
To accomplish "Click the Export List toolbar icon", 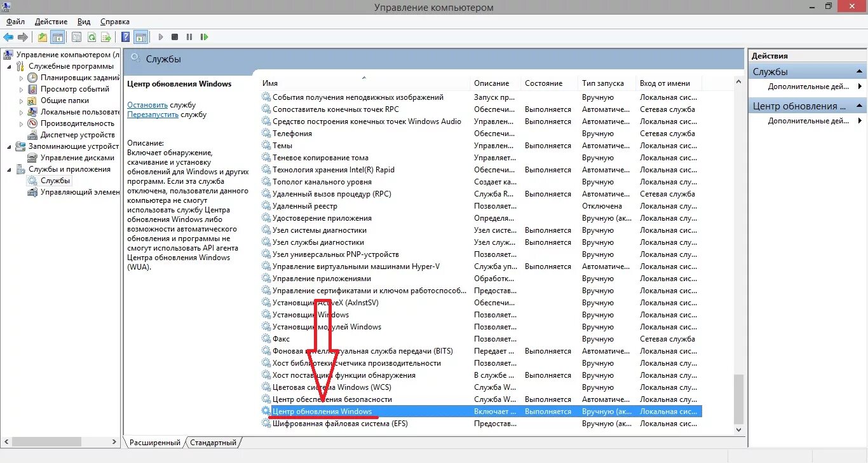I will (106, 38).
